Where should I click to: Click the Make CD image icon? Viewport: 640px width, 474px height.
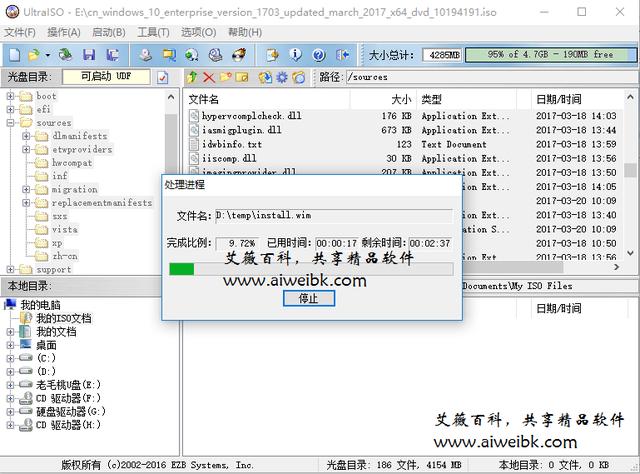(145, 55)
